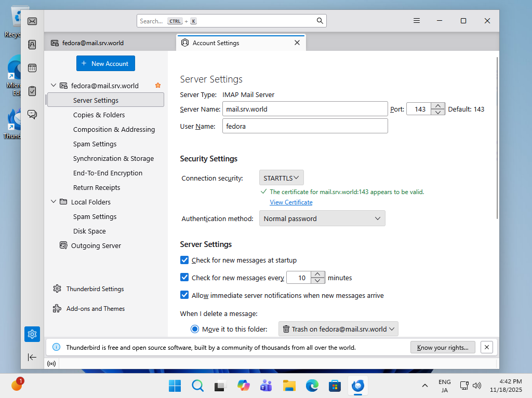The width and height of the screenshot is (532, 398).
Task: Open the Authentication method dropdown
Action: click(x=322, y=218)
